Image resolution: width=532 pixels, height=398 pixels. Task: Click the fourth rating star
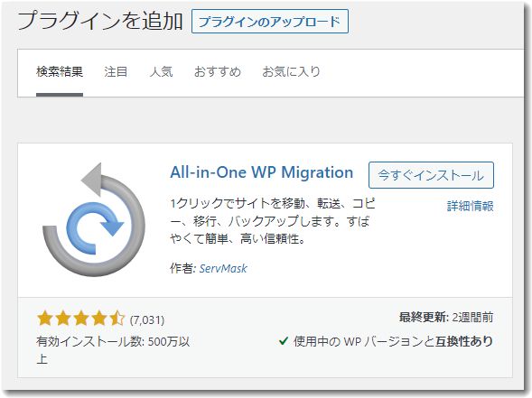pos(99,319)
